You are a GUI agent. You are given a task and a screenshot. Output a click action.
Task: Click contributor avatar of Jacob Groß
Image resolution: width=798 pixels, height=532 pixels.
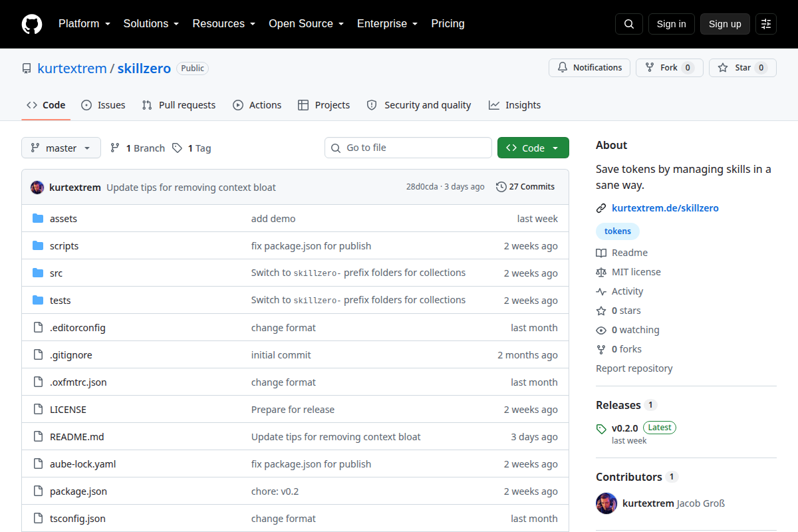606,503
